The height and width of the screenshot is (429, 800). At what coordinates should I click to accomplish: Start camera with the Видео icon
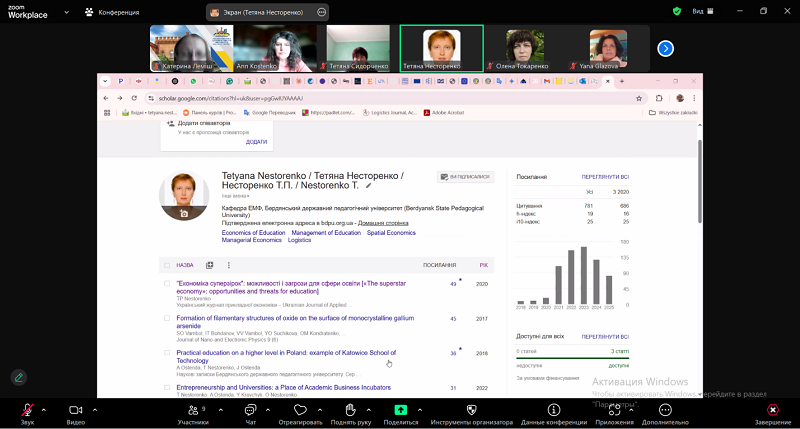tap(76, 410)
